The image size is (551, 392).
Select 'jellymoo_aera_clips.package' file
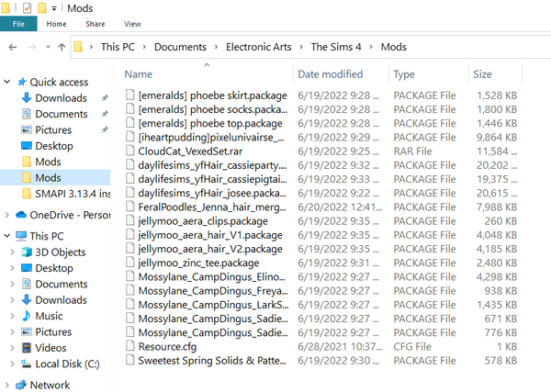[203, 221]
